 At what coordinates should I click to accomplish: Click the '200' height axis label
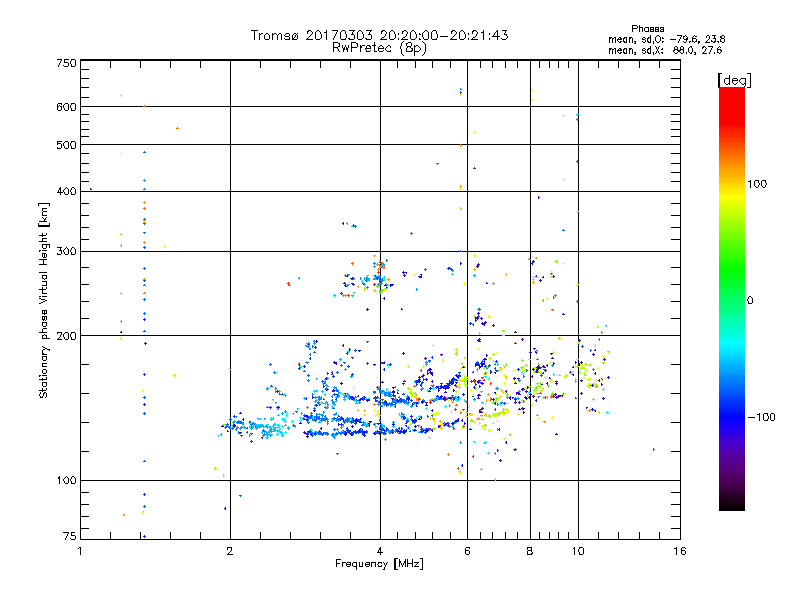(x=66, y=336)
